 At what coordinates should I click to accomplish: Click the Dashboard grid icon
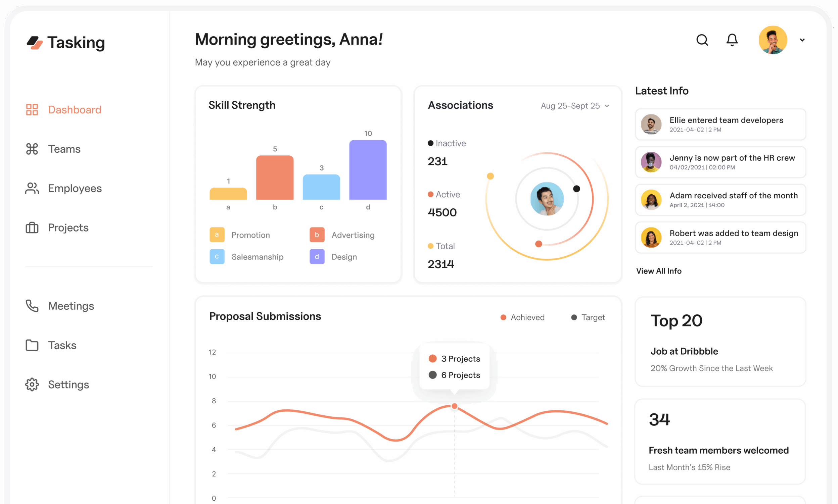(x=32, y=110)
